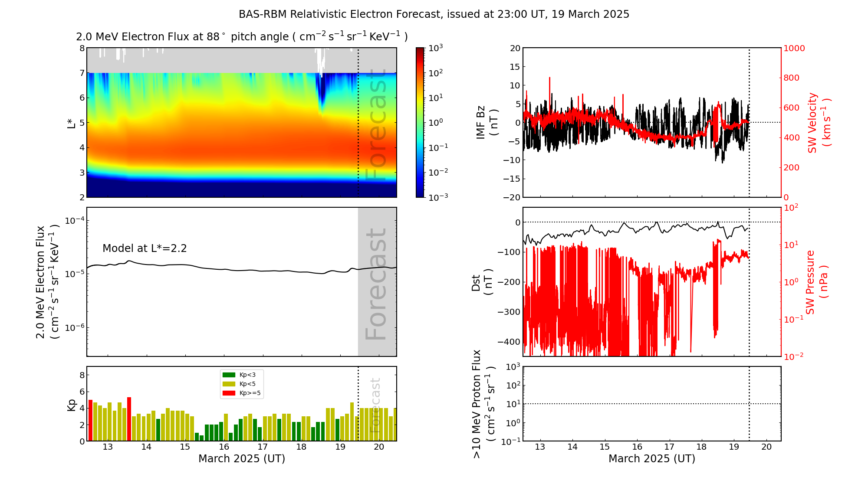Viewport: 868px width, 477px height.
Task: Click the yellow Kp<5 legend swatch
Action: (229, 384)
